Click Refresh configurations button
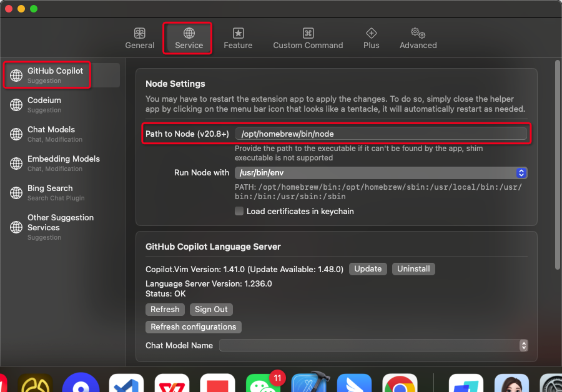Viewport: 562px width, 392px height. 193,327
